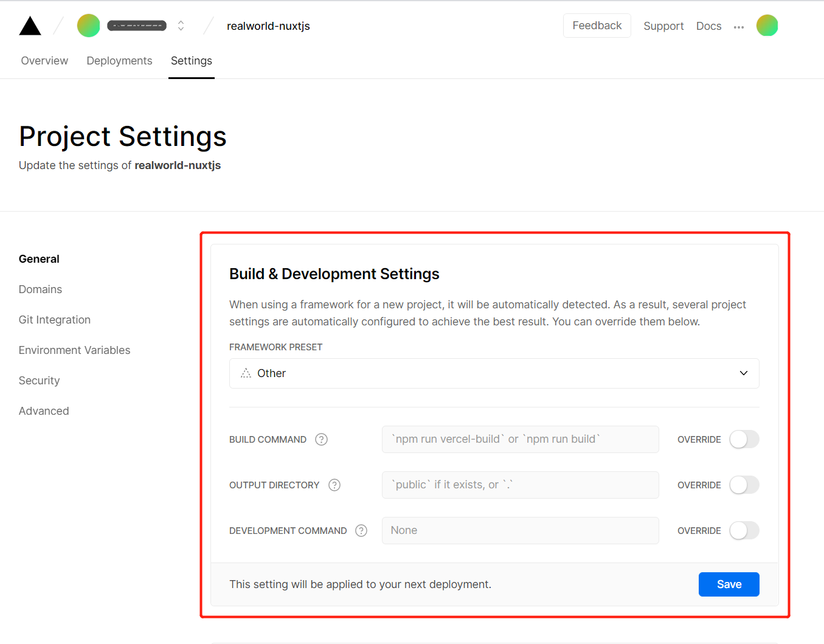Switch to the Deployments tab
This screenshot has height=644, width=824.
[119, 61]
